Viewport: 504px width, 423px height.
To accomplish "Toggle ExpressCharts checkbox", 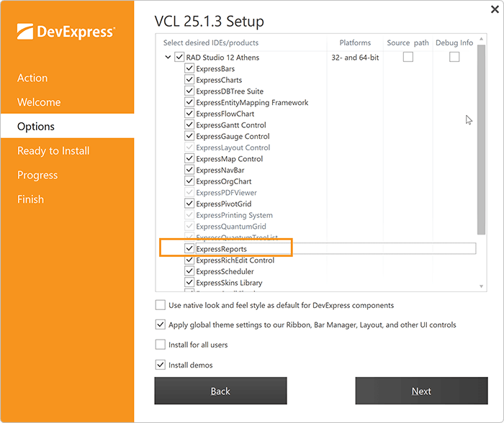I will point(189,80).
